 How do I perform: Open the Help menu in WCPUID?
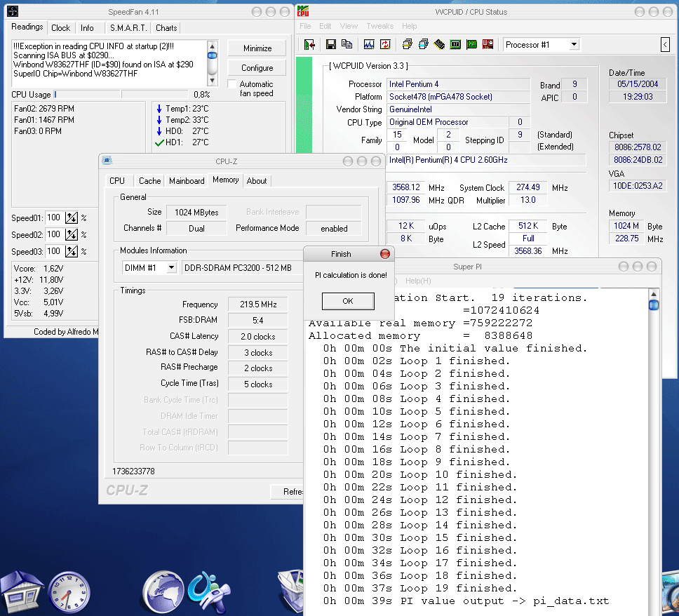coord(409,26)
